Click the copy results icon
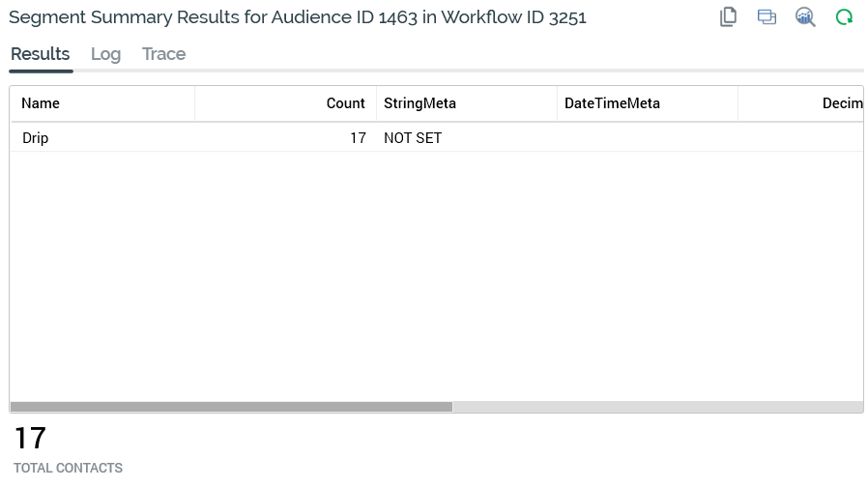Viewport: 868px width, 488px height. [x=729, y=17]
